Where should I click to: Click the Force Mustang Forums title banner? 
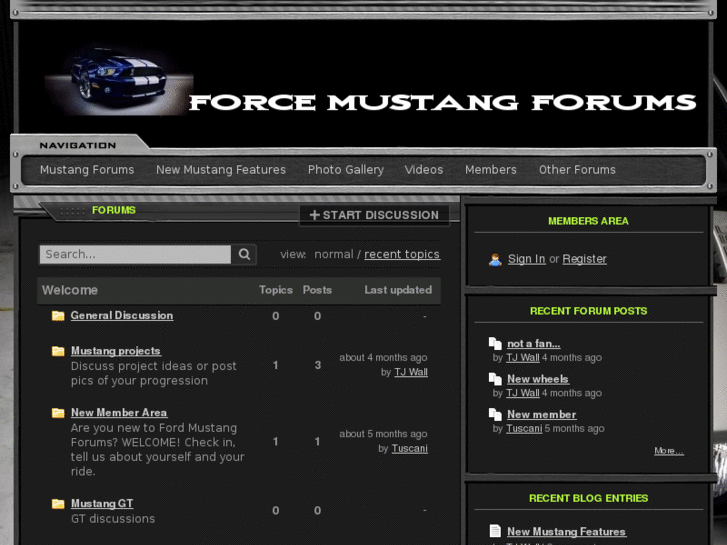443,103
